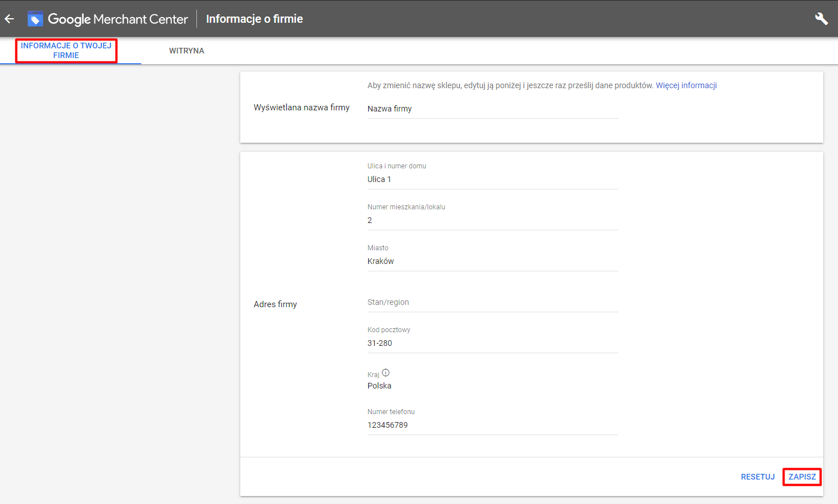Image resolution: width=838 pixels, height=504 pixels.
Task: Open the Więcej informacji link
Action: (x=686, y=85)
